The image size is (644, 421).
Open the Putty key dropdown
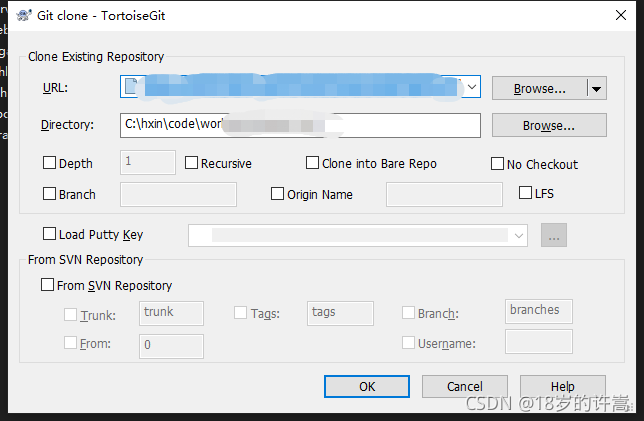519,236
